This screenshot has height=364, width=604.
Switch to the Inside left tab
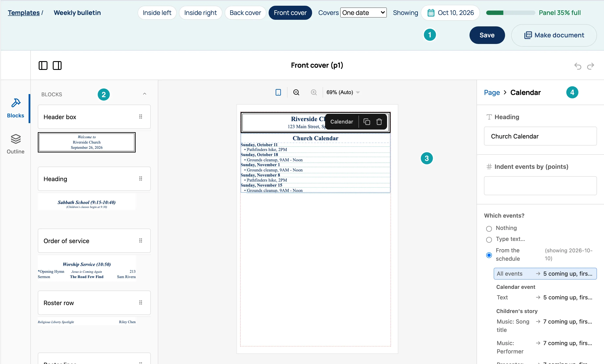click(157, 13)
